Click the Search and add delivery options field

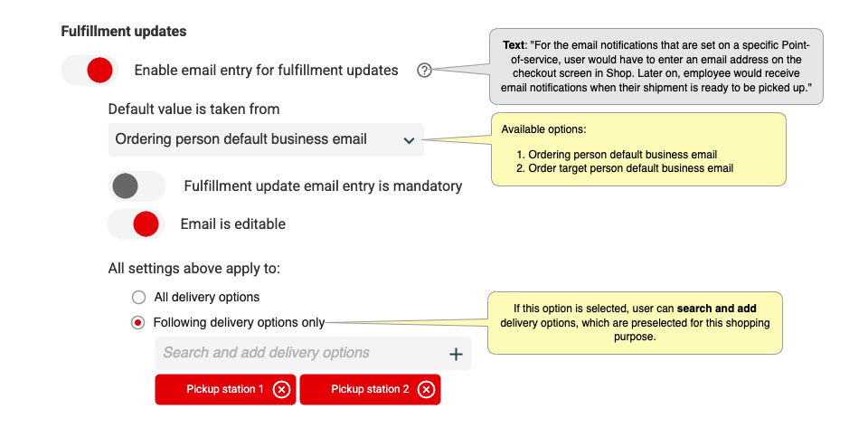coord(298,353)
